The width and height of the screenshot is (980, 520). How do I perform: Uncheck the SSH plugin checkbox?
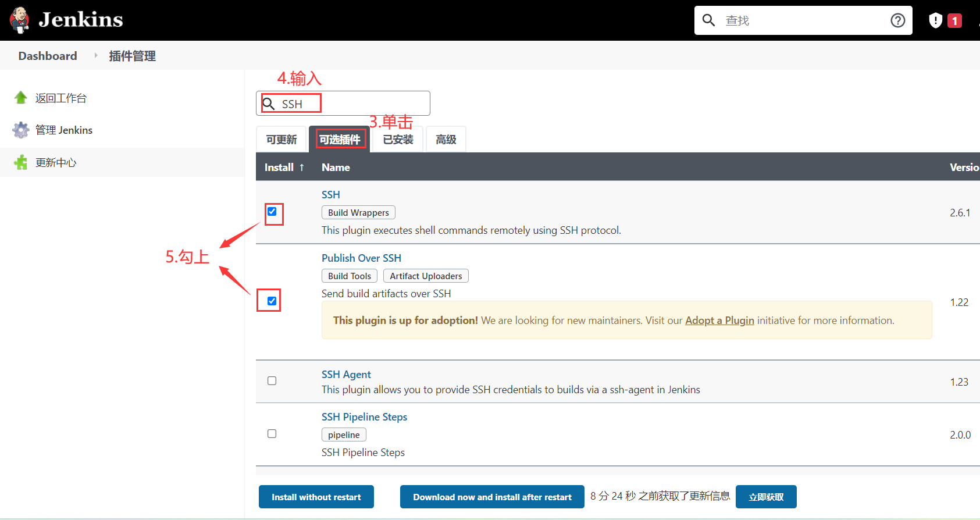click(272, 212)
